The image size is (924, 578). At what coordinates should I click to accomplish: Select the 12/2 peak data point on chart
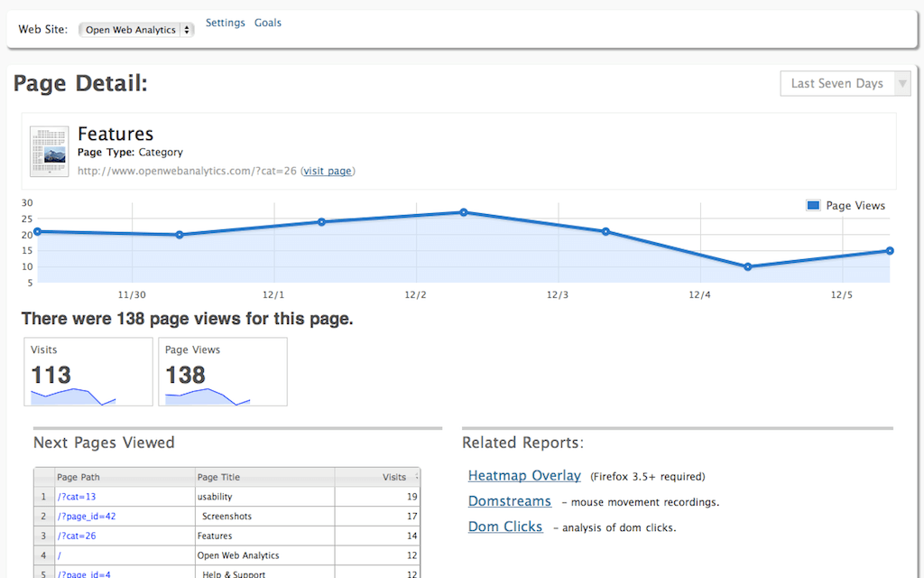(464, 212)
